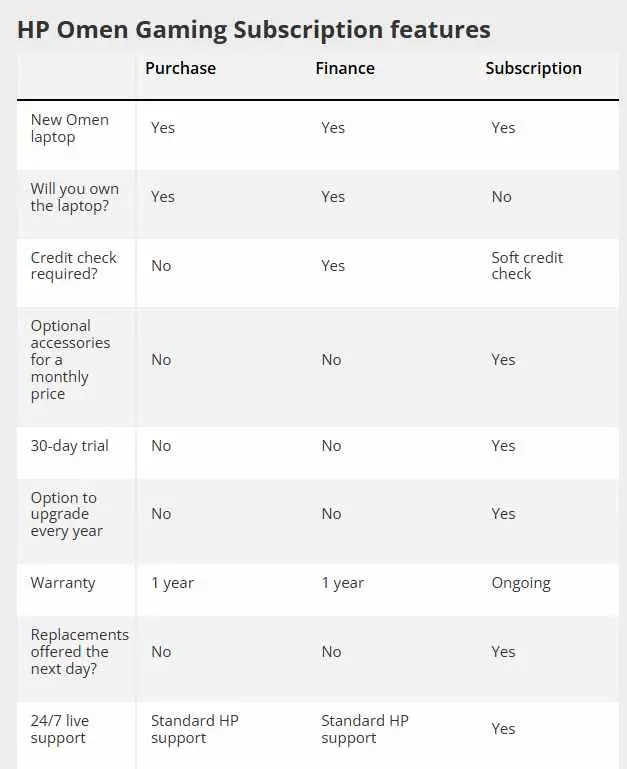Click the Purchase '1 year' warranty cell
Screen dimensions: 627x769
173,583
